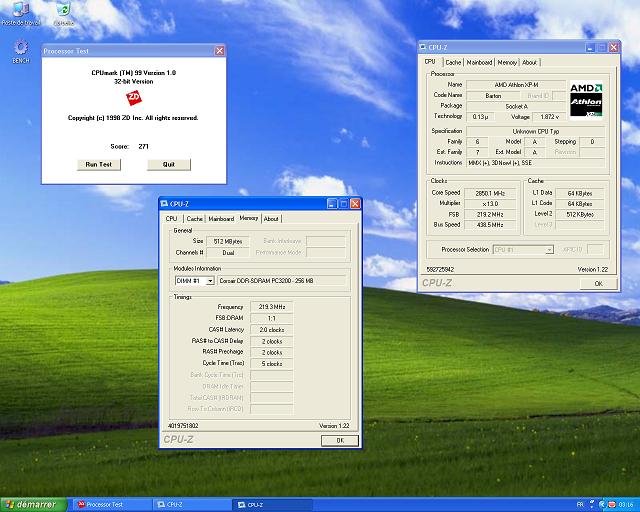Image resolution: width=640 pixels, height=512 pixels.
Task: Close the Processor Test window
Action: click(x=220, y=51)
